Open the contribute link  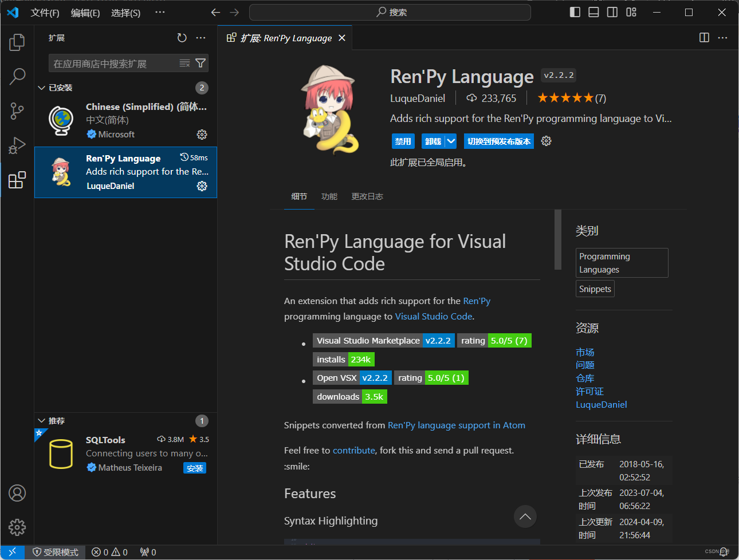[354, 450]
